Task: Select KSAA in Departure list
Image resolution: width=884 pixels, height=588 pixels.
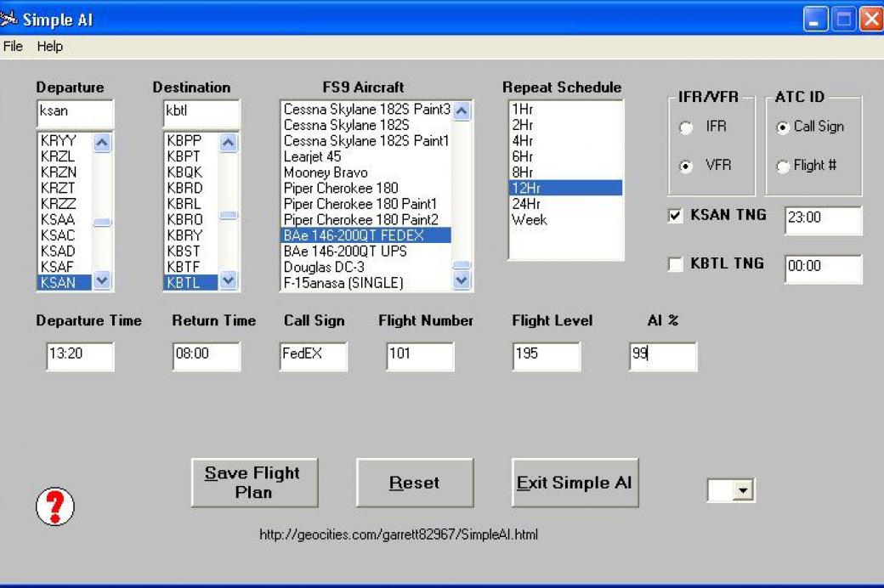Action: (x=65, y=219)
